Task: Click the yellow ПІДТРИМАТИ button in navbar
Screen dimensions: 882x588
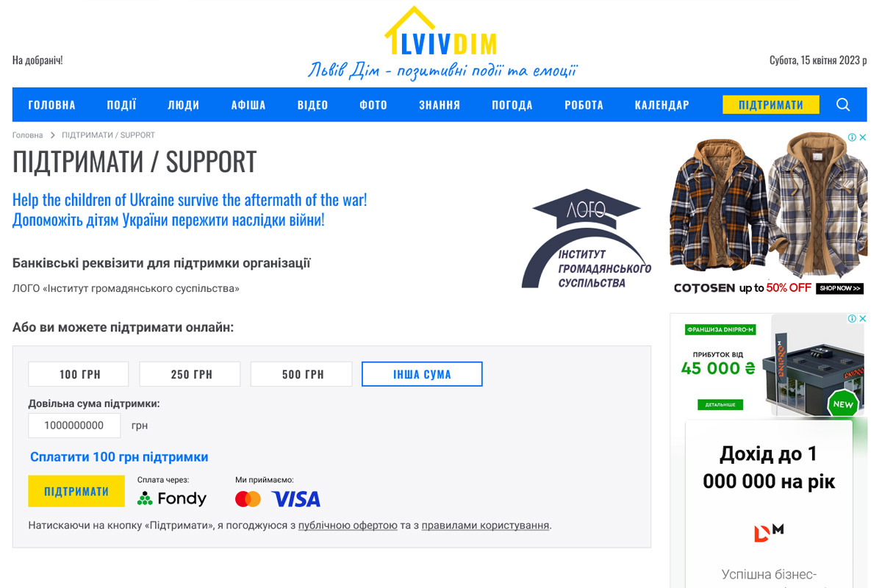Action: (x=771, y=104)
